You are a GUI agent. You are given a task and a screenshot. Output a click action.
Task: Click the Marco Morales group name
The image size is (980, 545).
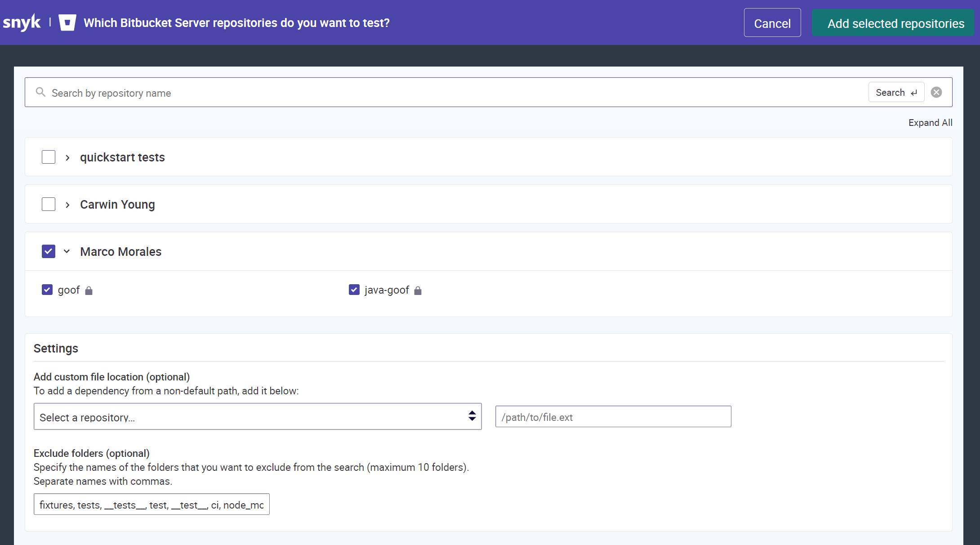click(120, 251)
